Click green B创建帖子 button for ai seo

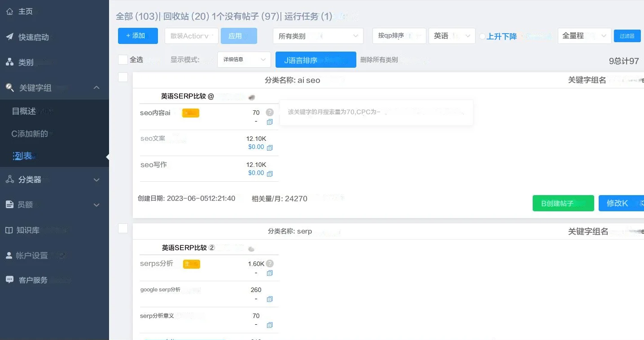563,203
